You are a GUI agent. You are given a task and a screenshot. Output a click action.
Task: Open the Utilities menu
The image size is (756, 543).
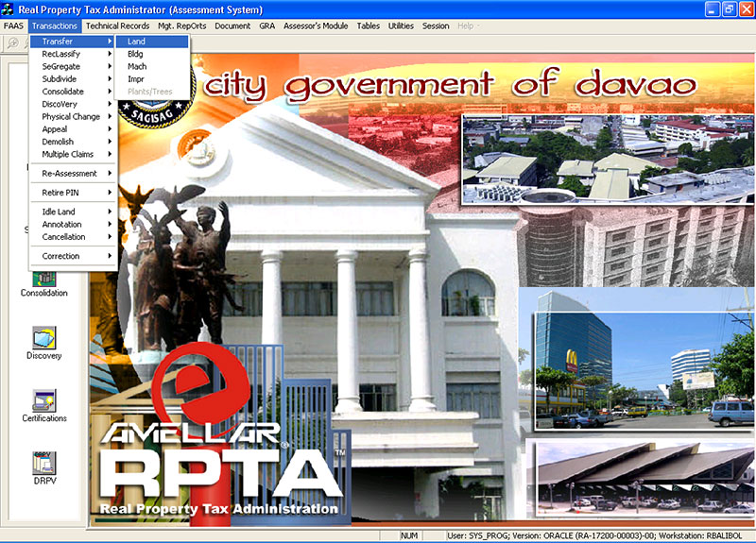pos(401,26)
